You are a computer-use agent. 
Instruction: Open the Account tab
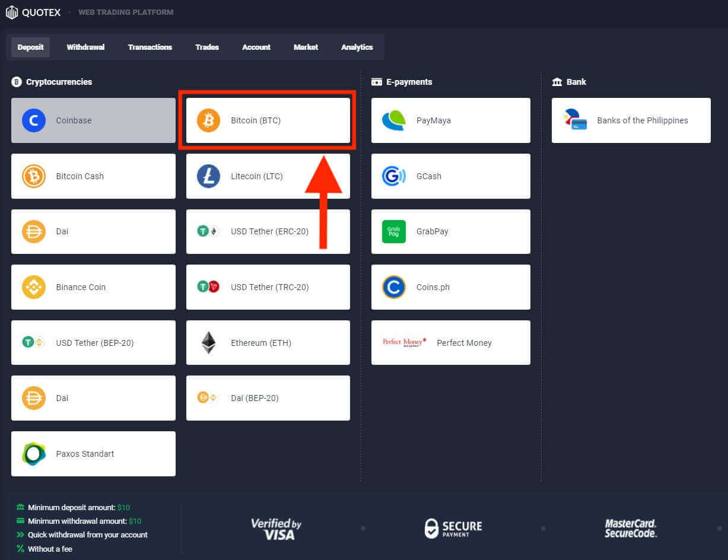click(x=256, y=47)
